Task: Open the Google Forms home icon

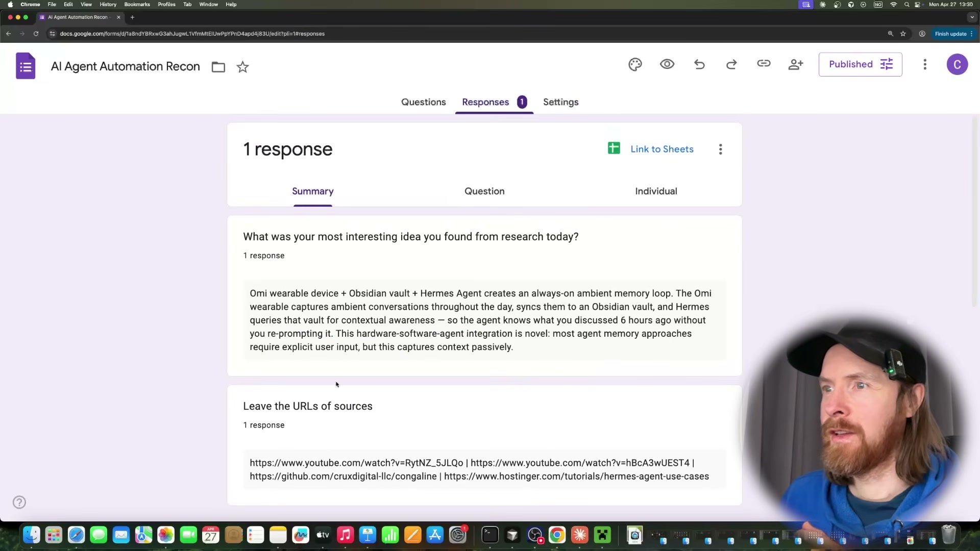Action: point(26,66)
